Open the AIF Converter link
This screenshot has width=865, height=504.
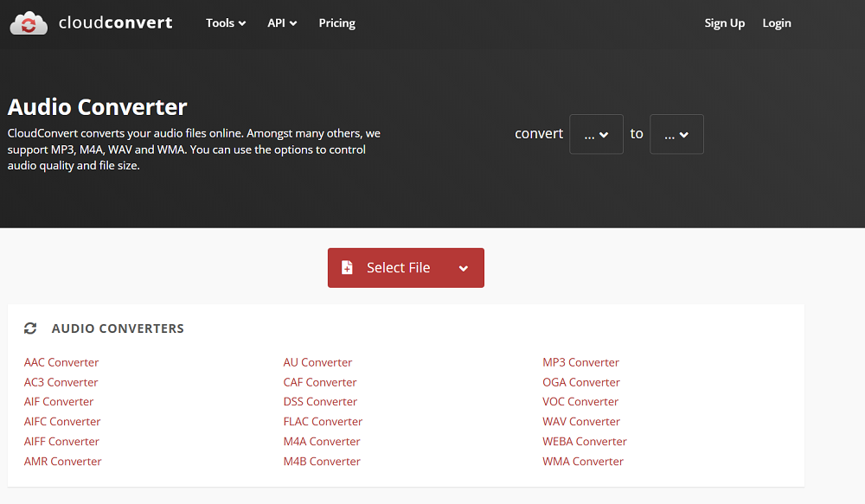click(x=59, y=401)
